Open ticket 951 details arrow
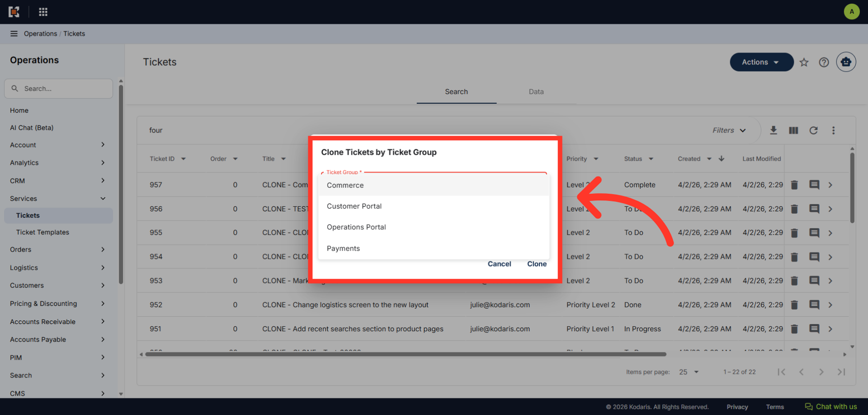 (830, 329)
